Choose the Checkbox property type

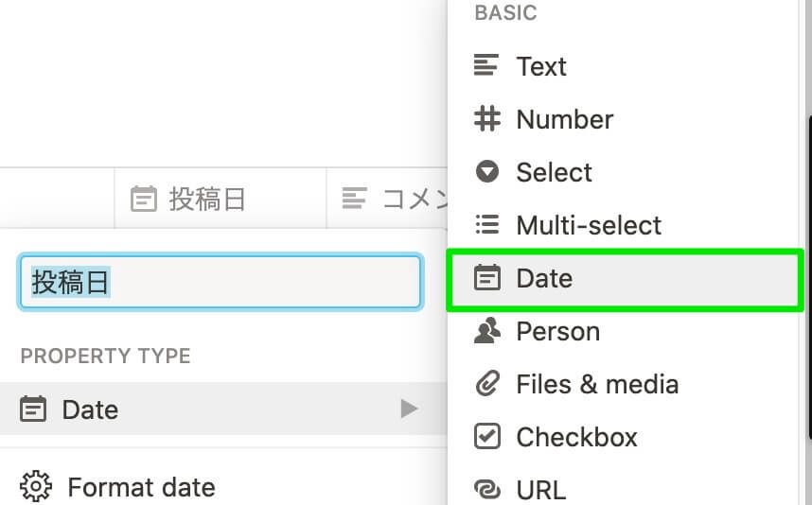[x=623, y=437]
